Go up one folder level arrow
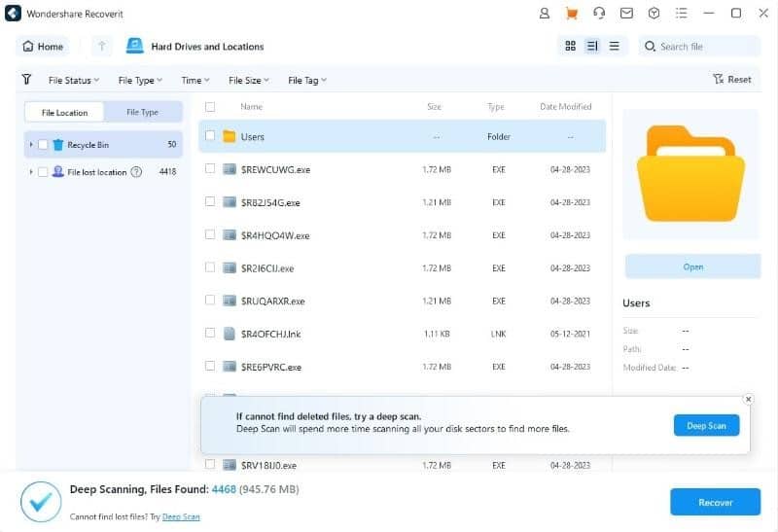The height and width of the screenshot is (532, 778). 102,46
